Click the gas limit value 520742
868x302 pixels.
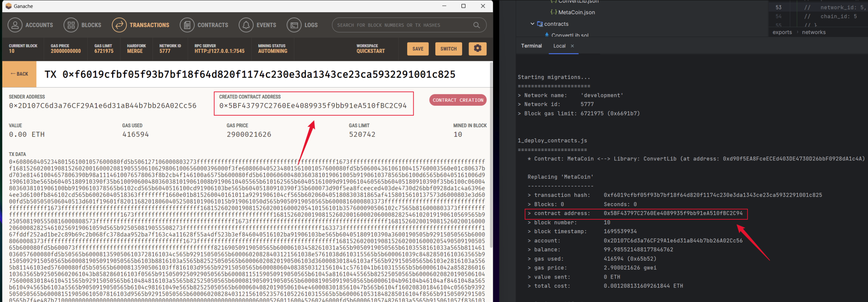point(362,135)
